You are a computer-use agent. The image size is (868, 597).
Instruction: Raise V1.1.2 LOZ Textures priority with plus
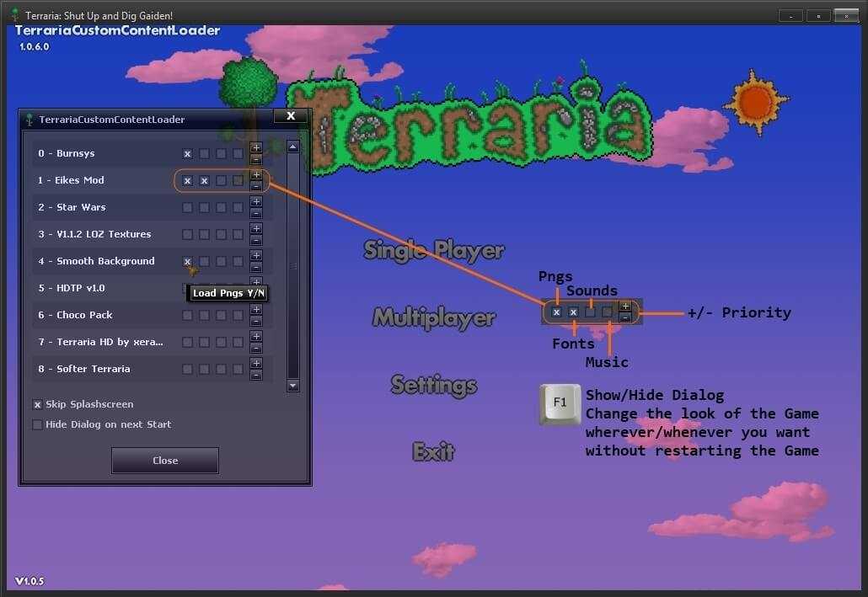tap(255, 228)
